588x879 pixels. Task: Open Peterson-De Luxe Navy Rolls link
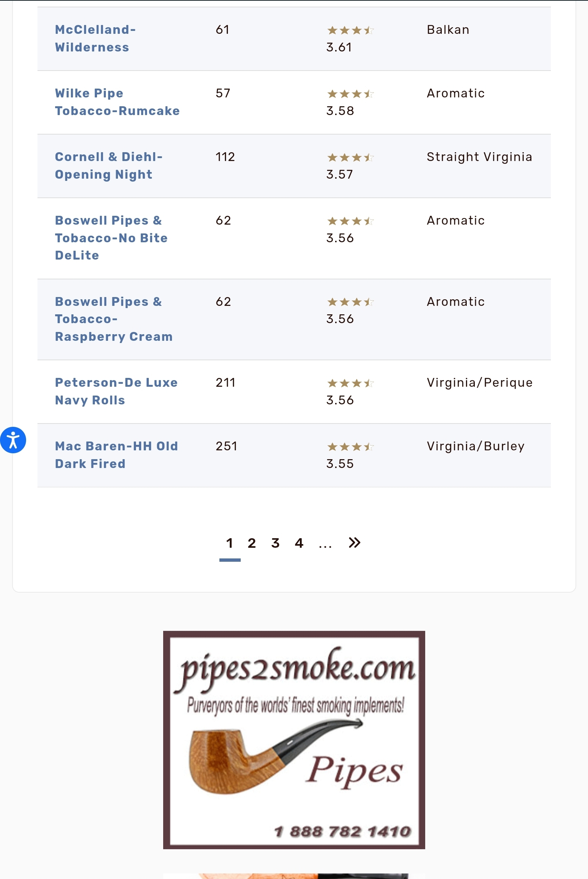(116, 391)
